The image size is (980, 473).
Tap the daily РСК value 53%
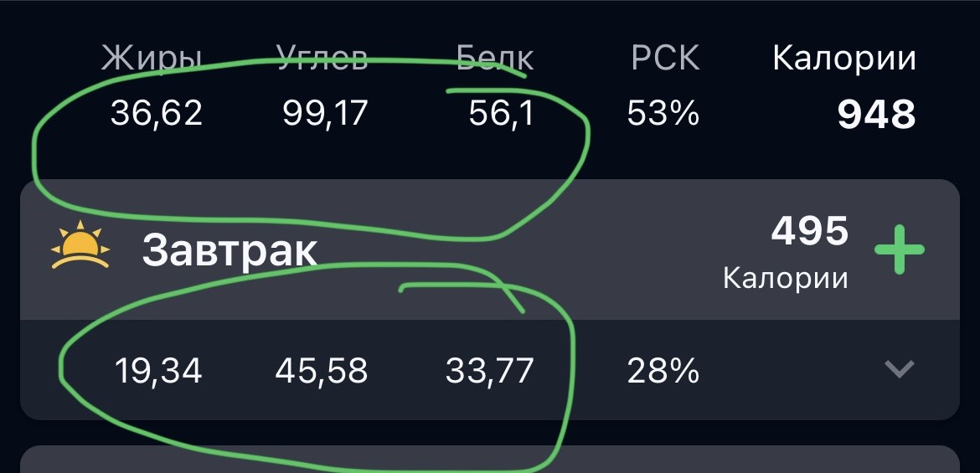[x=663, y=113]
